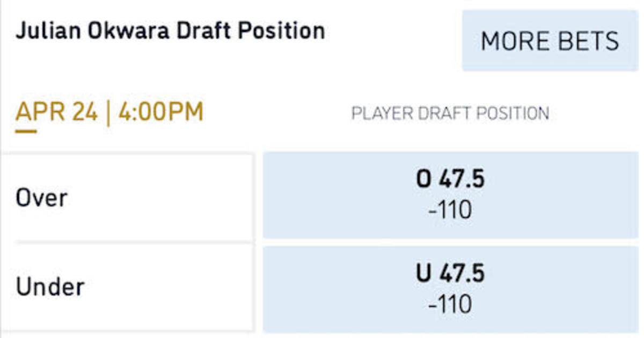The width and height of the screenshot is (644, 338).
Task: Click the -110 odds below O 47.5
Action: coord(450,210)
